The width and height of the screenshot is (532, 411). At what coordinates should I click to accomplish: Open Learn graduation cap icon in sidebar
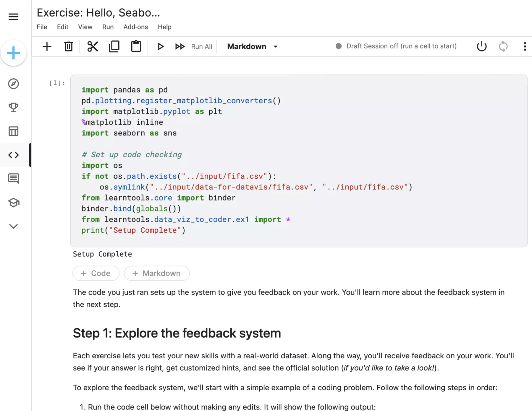pos(14,203)
